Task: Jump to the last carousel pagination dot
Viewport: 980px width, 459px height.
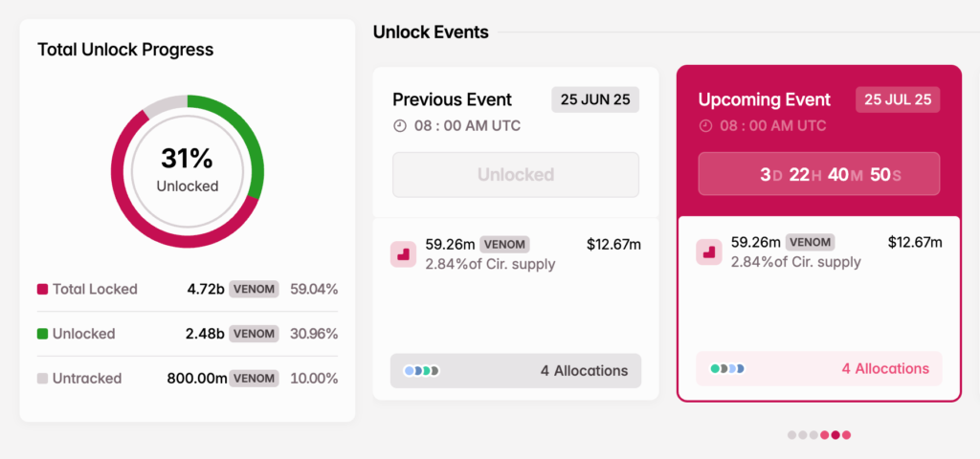Action: (846, 435)
